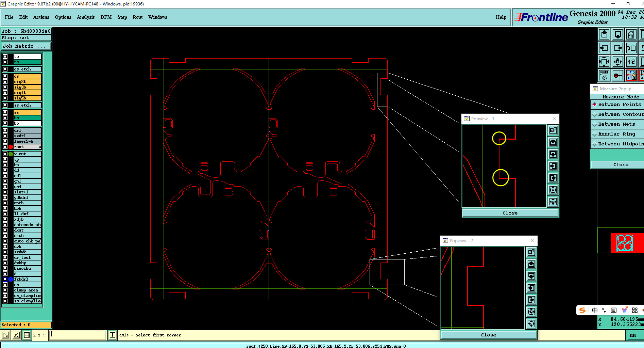Viewport: 644px width, 348px height.
Task: Click the angle/relative coordinate icon in status bar
Action: (16, 335)
